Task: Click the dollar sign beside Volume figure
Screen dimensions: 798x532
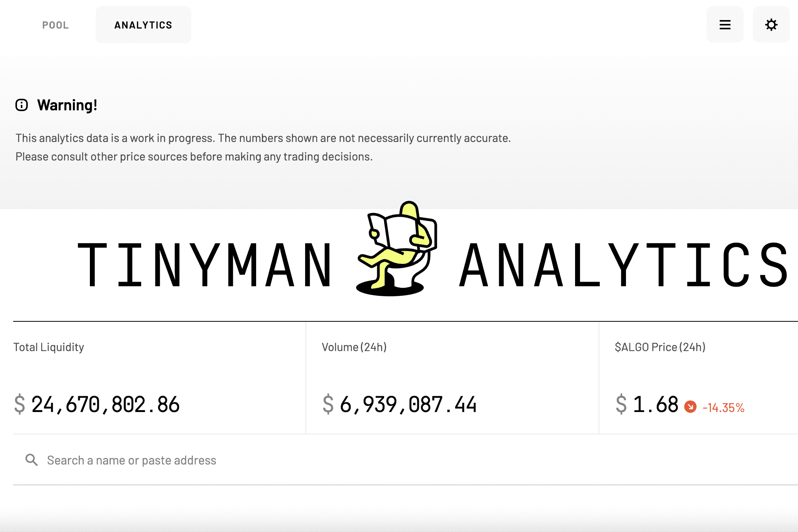Action: (x=327, y=404)
